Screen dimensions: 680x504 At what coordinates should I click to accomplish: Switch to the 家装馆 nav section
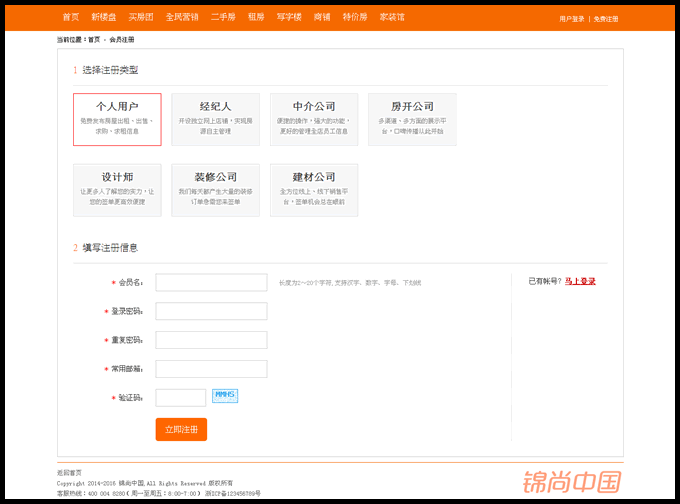pos(392,18)
